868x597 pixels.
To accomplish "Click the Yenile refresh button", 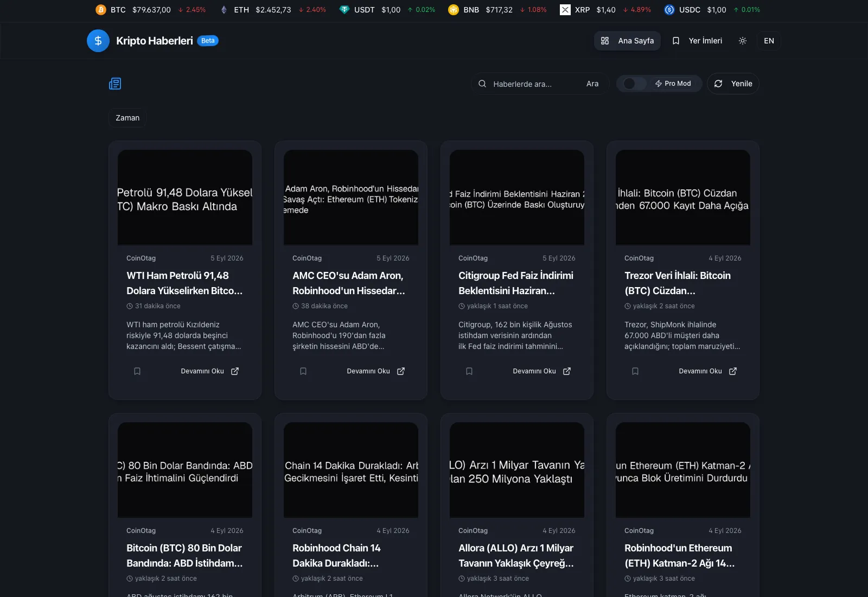I will [733, 84].
